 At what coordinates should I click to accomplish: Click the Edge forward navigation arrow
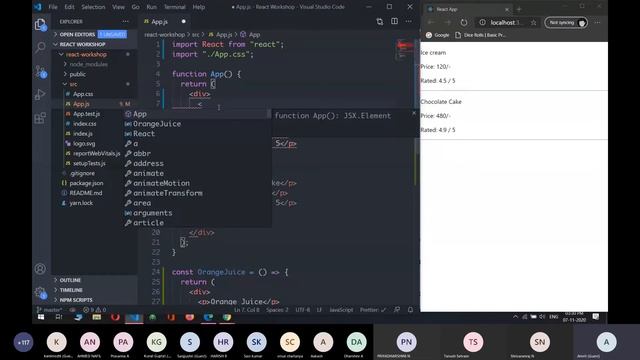448,23
